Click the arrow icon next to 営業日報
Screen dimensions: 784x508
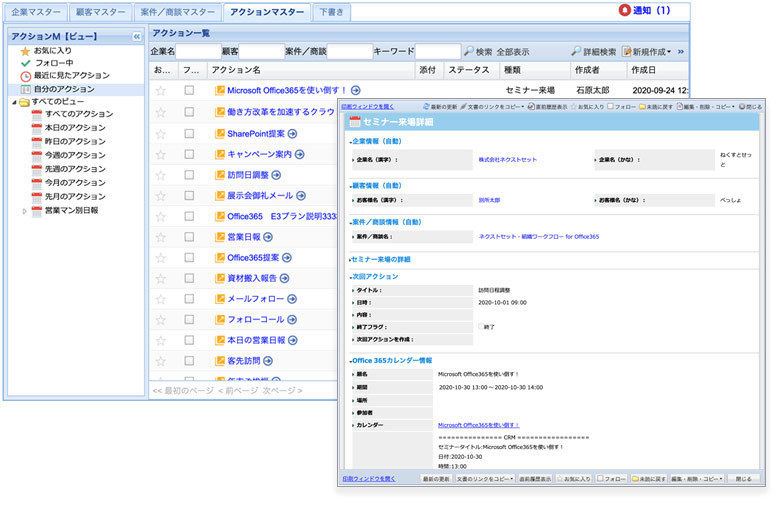[268, 237]
